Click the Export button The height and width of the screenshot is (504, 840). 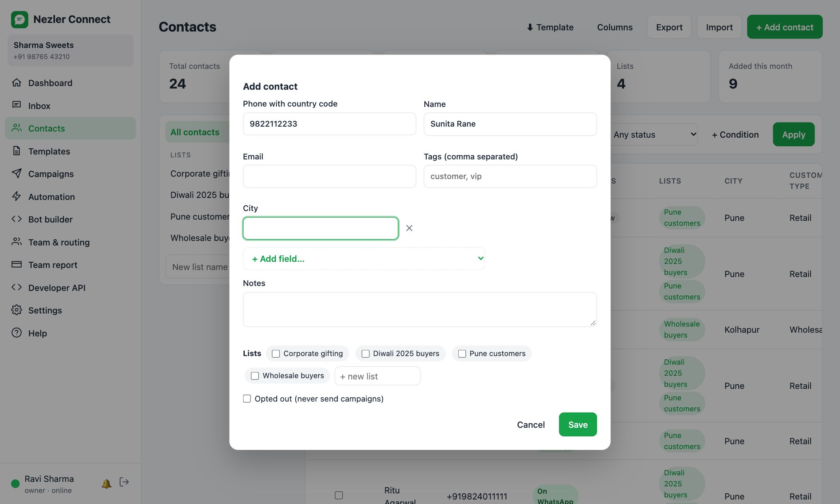(x=669, y=27)
